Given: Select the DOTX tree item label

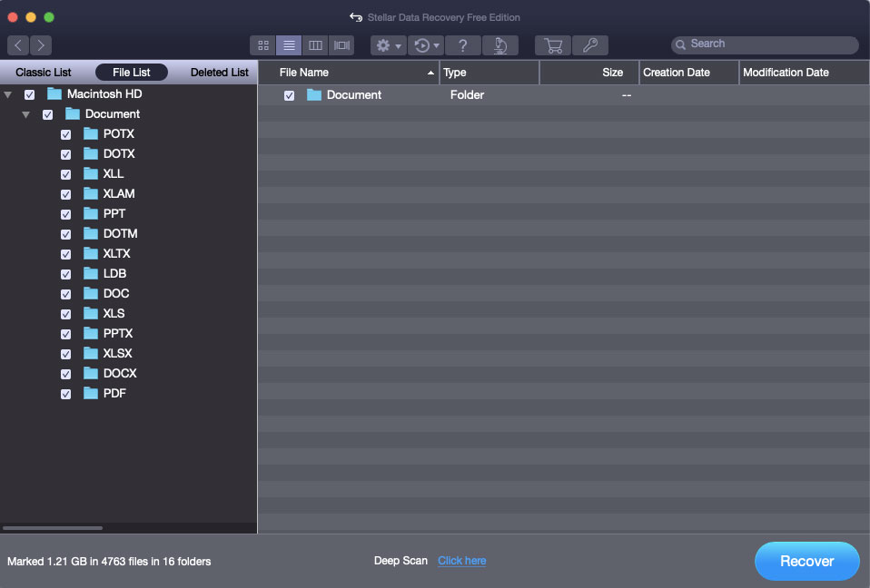Looking at the screenshot, I should 119,153.
